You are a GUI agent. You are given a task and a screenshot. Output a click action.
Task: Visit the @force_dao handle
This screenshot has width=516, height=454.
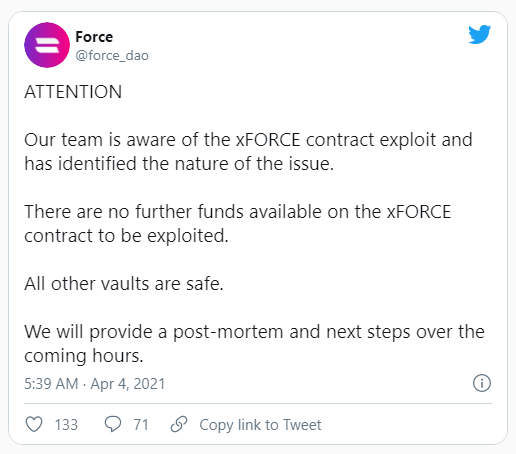[112, 55]
